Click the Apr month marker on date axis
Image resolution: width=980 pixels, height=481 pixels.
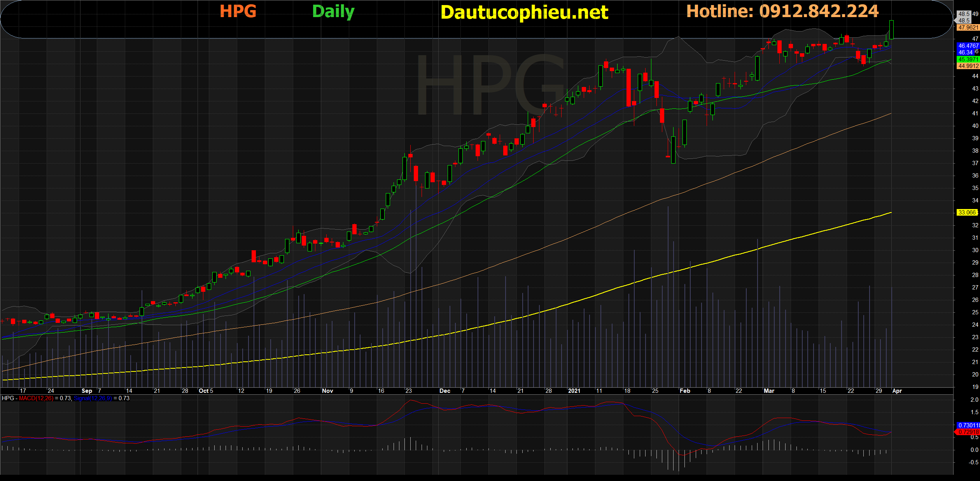click(x=897, y=391)
